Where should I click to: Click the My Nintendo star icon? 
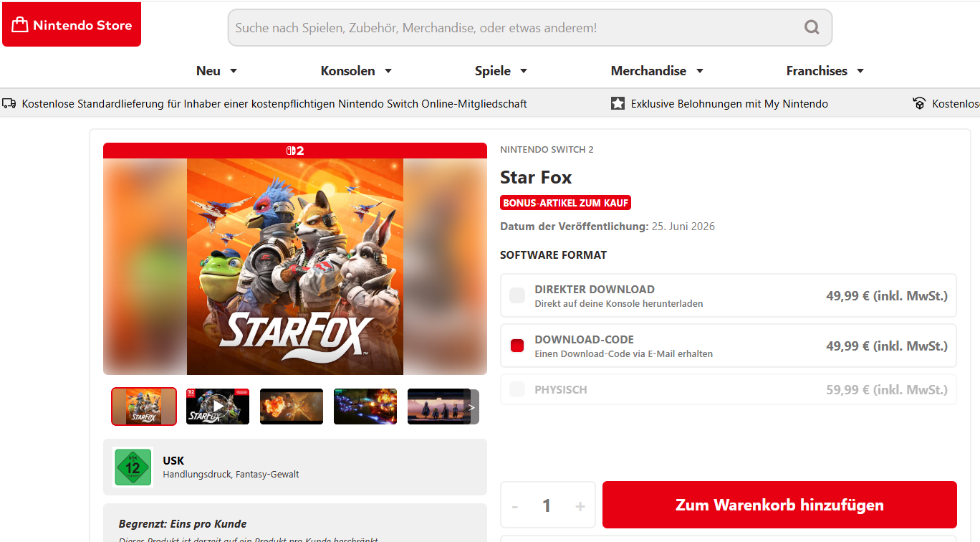point(618,104)
